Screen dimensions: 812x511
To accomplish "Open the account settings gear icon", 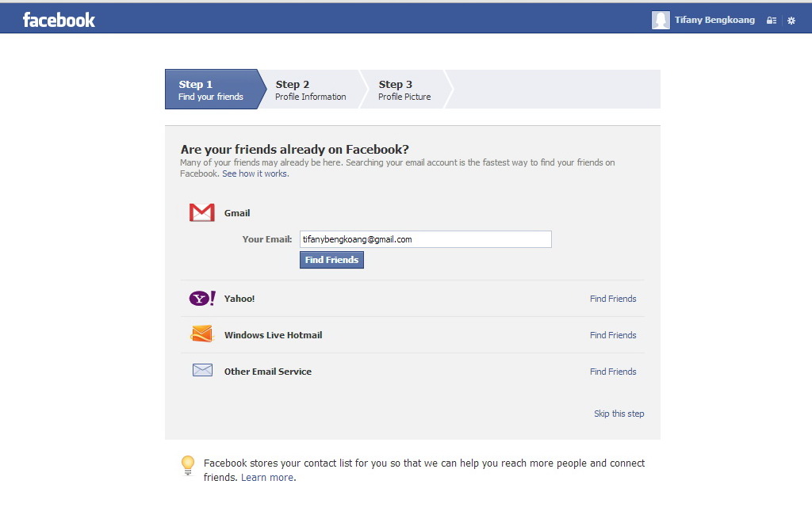I will (x=791, y=21).
